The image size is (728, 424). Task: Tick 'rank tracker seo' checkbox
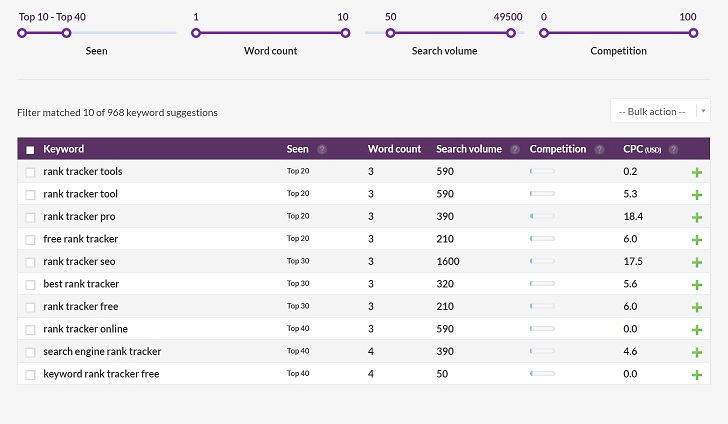pos(30,262)
